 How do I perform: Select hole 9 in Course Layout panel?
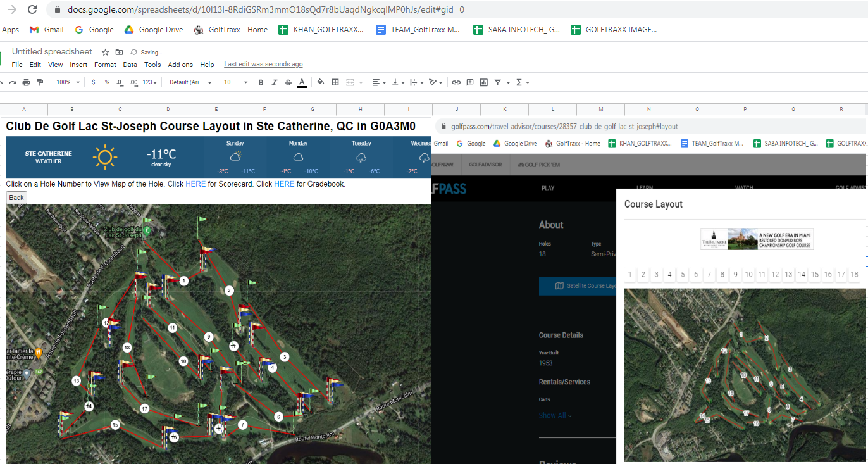pos(735,275)
